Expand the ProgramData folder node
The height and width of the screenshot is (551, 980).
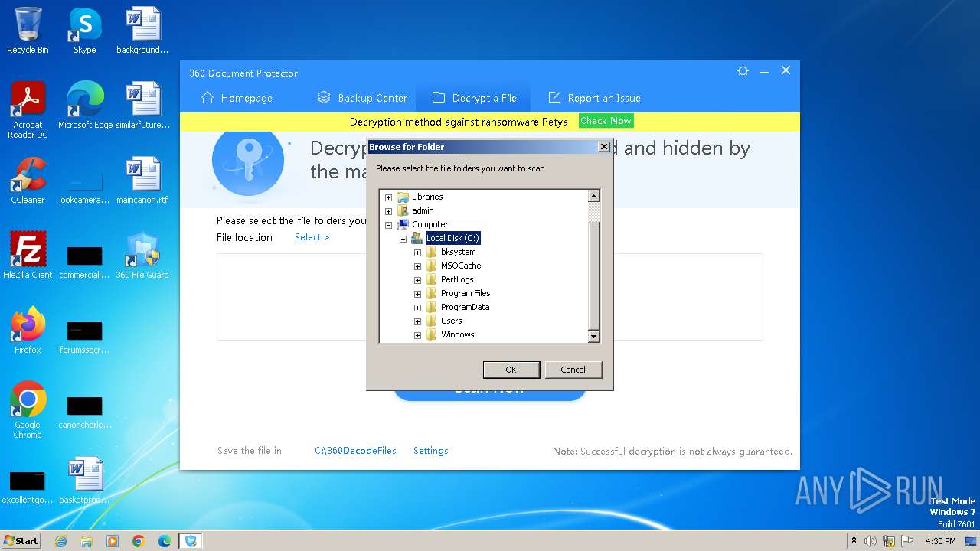click(417, 308)
